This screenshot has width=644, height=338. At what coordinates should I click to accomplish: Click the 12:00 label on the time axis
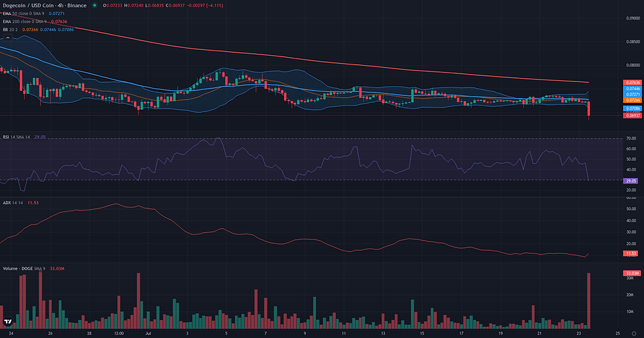(x=119, y=333)
